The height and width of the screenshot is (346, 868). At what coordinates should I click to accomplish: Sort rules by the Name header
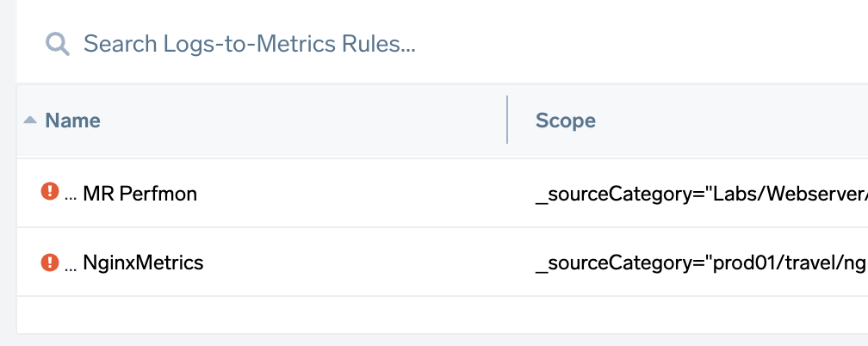pyautogui.click(x=72, y=120)
